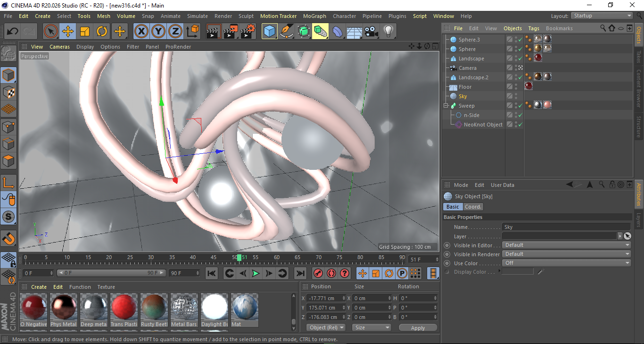Click the Deformer (bend) icon
This screenshot has height=344, width=644.
coord(338,32)
